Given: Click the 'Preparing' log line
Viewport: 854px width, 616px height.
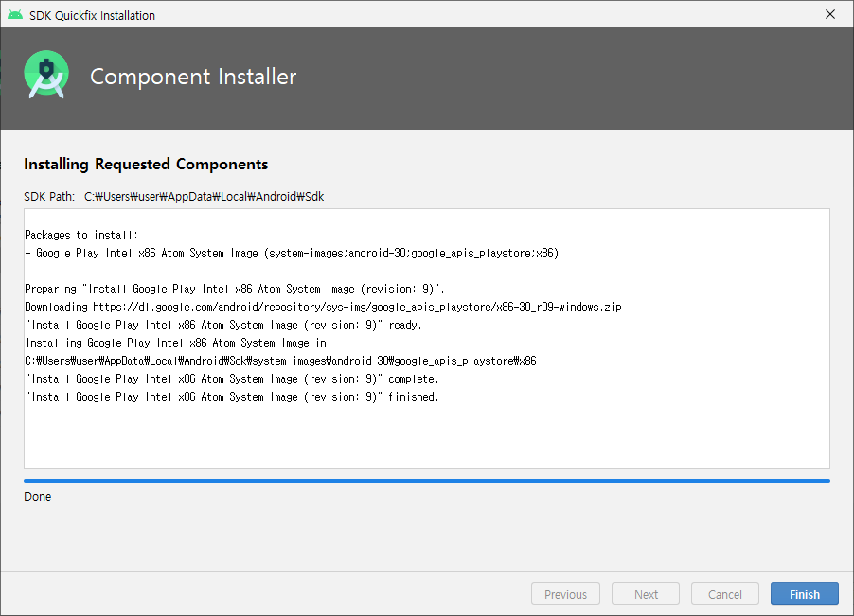Looking at the screenshot, I should [x=235, y=289].
